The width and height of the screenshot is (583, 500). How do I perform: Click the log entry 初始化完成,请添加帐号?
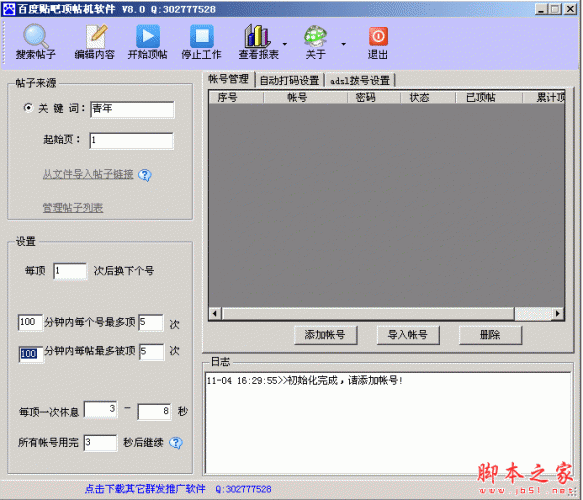point(305,381)
